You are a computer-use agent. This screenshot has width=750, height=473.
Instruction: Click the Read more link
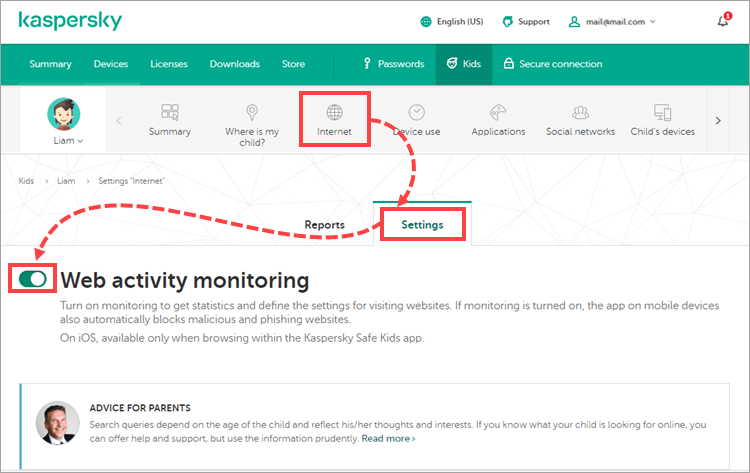[x=388, y=438]
